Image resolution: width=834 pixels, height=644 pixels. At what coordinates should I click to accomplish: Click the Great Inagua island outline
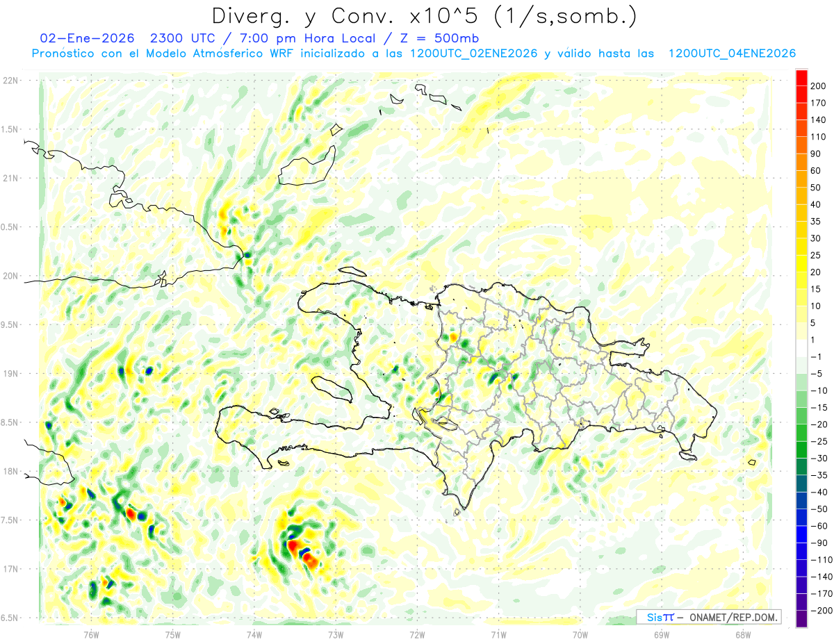click(x=306, y=167)
